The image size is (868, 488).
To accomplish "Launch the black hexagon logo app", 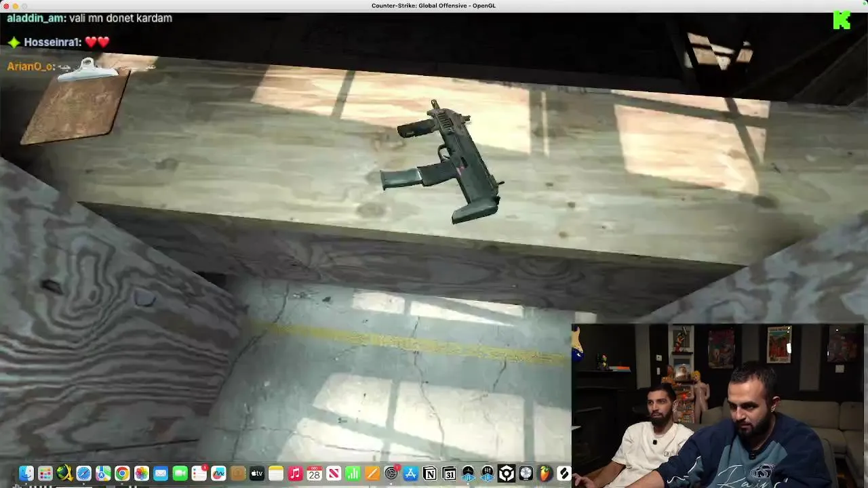I will (x=507, y=474).
